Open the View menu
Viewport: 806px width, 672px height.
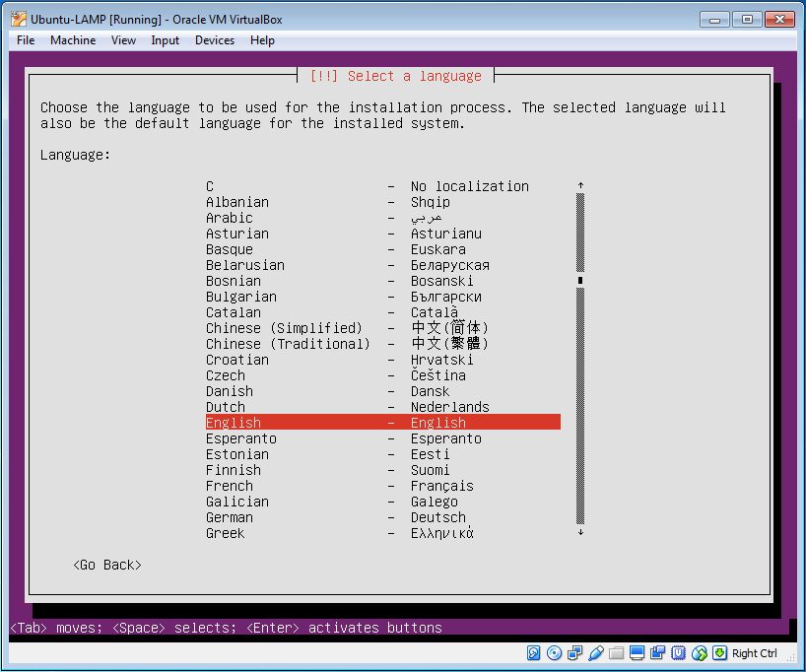point(123,40)
